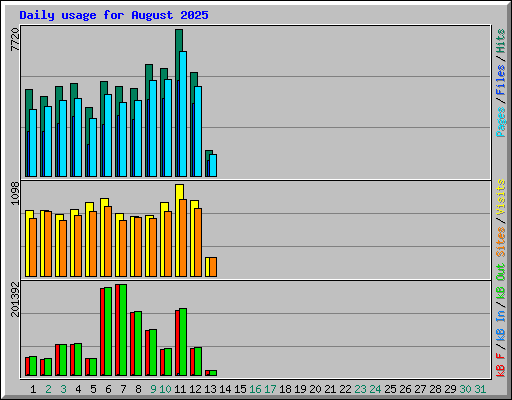Click the 201392 axis value label

click(15, 299)
